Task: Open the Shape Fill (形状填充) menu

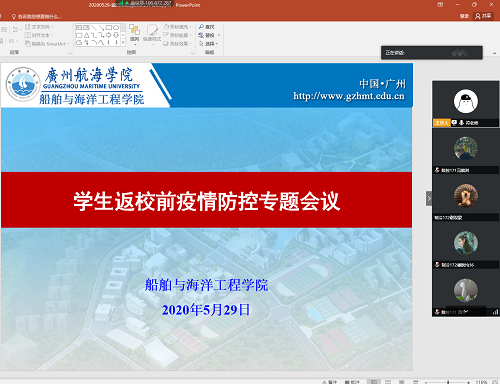Action: (177, 26)
